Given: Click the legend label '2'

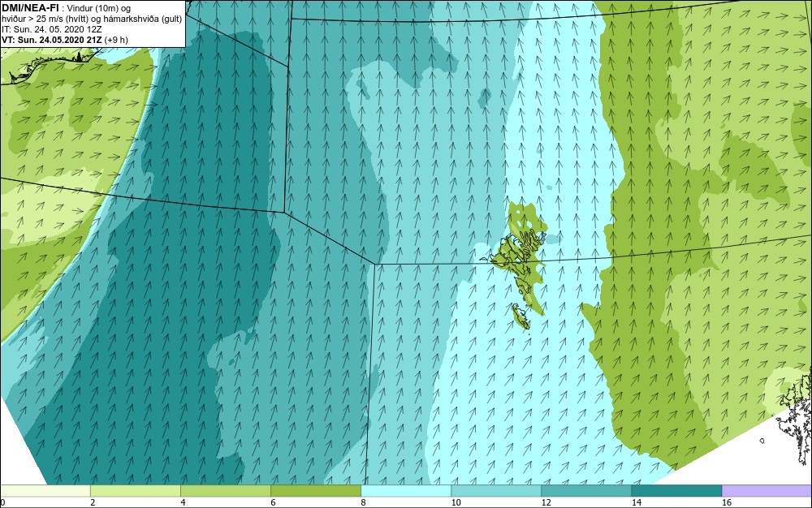Looking at the screenshot, I should click(93, 502).
